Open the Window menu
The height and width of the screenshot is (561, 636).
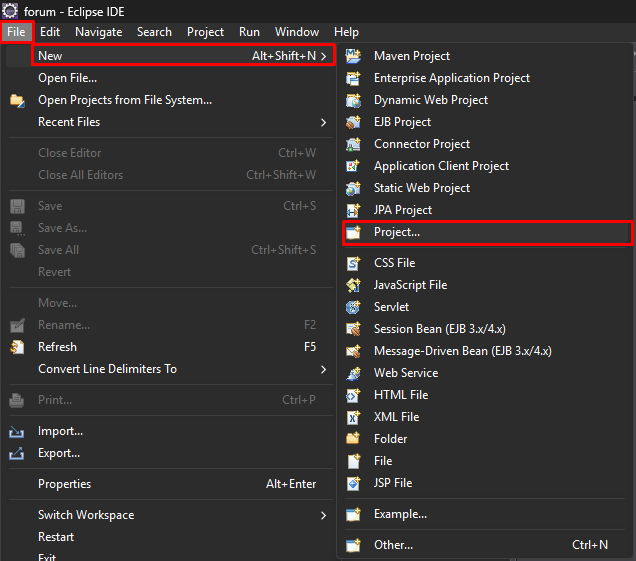297,32
